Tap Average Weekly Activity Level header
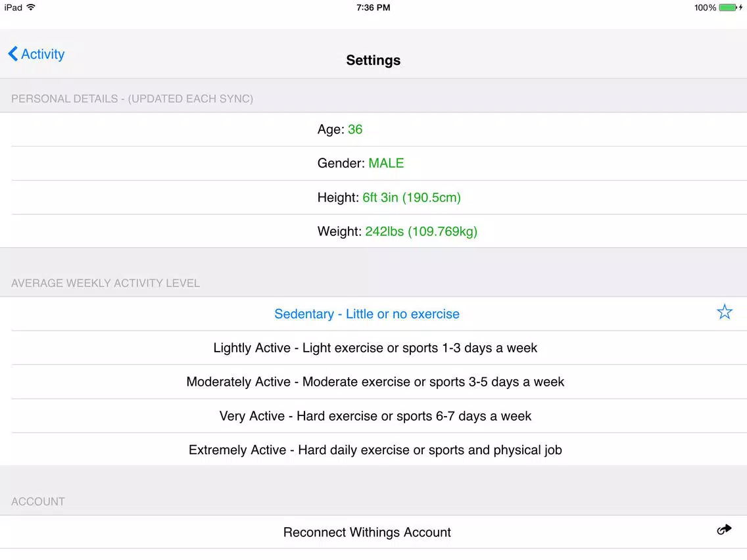This screenshot has height=560, width=747. (105, 283)
